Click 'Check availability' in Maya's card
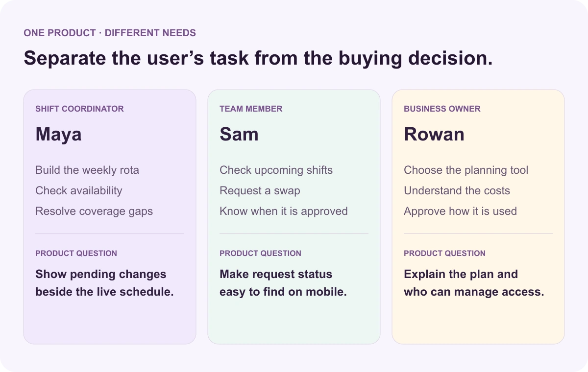The width and height of the screenshot is (588, 372). [79, 191]
